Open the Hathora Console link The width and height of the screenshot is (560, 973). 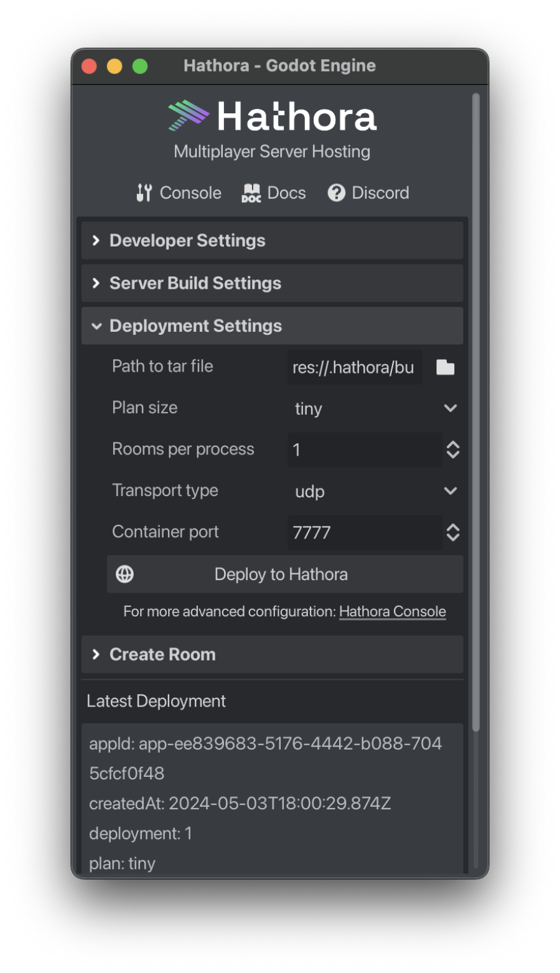393,611
